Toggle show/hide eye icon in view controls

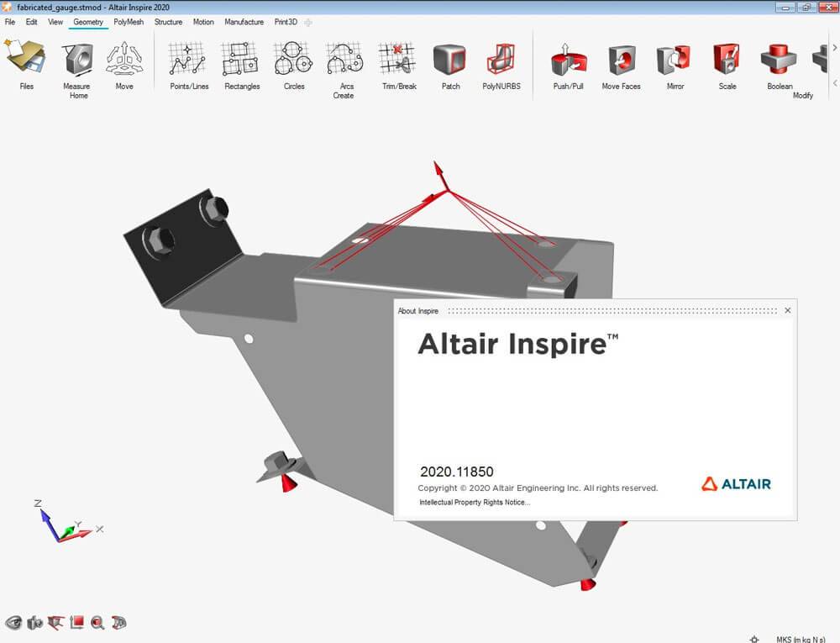coord(13,623)
